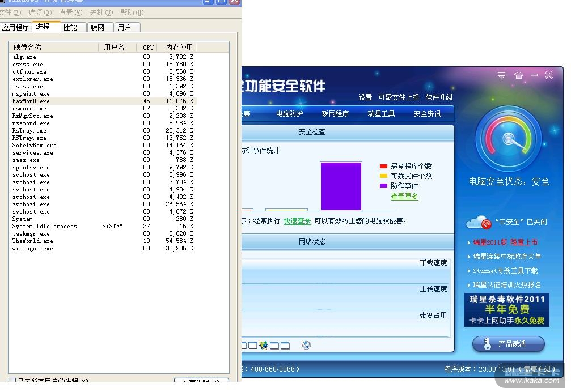Select taskmgr.exe process row
Viewport: 571px width, 392px height.
(x=103, y=234)
